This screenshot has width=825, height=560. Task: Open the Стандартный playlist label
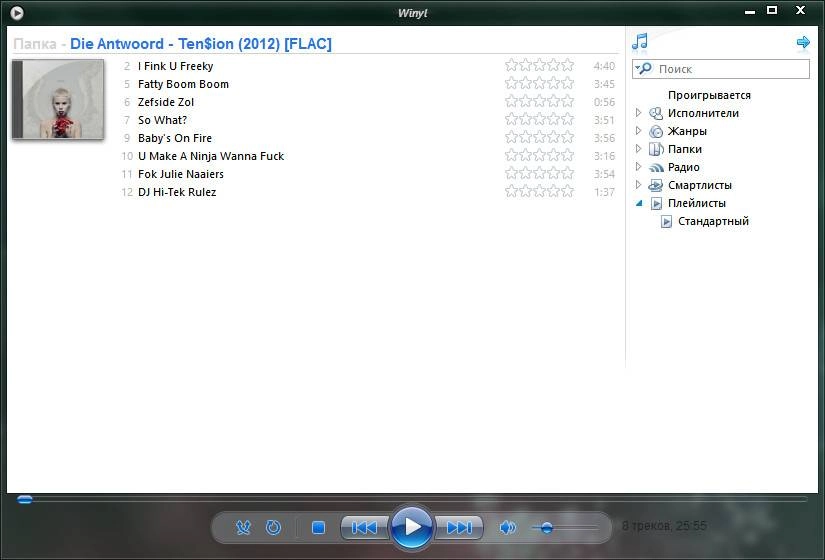(713, 221)
